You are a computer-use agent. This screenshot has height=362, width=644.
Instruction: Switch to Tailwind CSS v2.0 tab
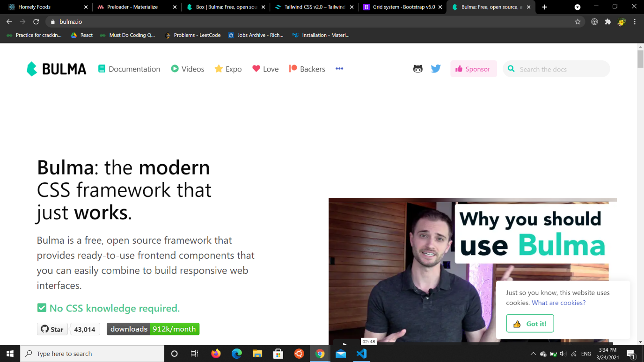click(311, 7)
